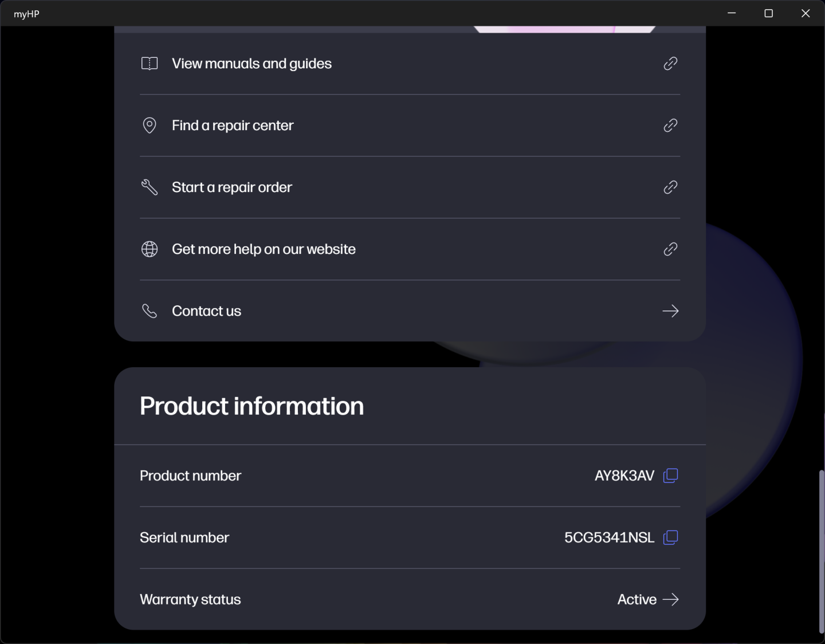Click the phone icon beside Contact us
This screenshot has width=825, height=644.
[x=150, y=311]
